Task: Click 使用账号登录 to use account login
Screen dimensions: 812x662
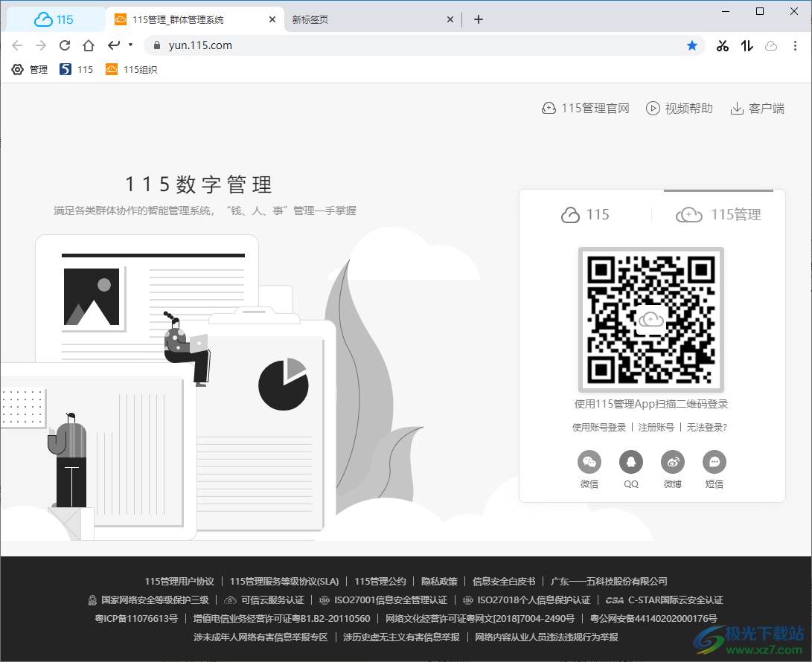Action: [598, 427]
